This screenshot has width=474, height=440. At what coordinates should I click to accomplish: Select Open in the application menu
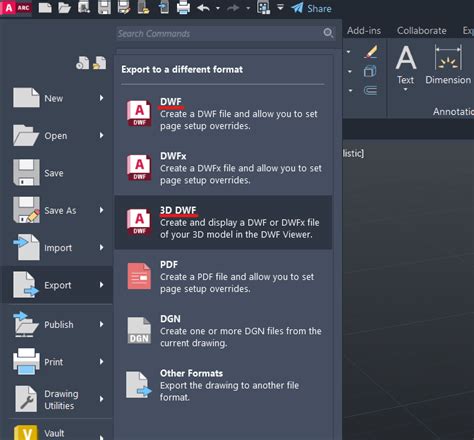(x=58, y=136)
